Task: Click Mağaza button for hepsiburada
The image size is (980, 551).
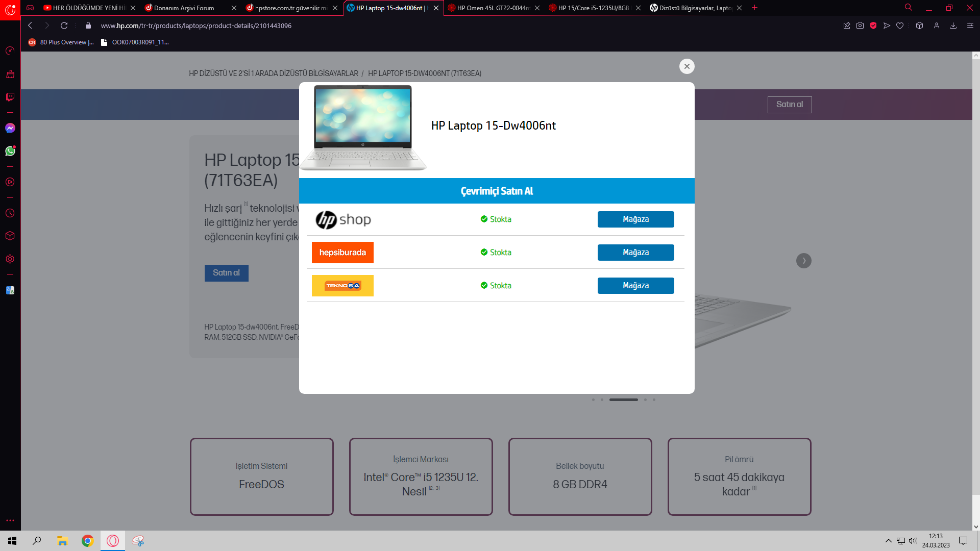Action: 635,253
